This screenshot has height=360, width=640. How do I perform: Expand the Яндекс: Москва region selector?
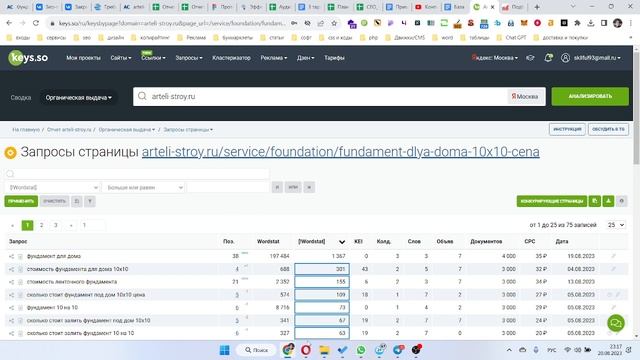(x=494, y=58)
